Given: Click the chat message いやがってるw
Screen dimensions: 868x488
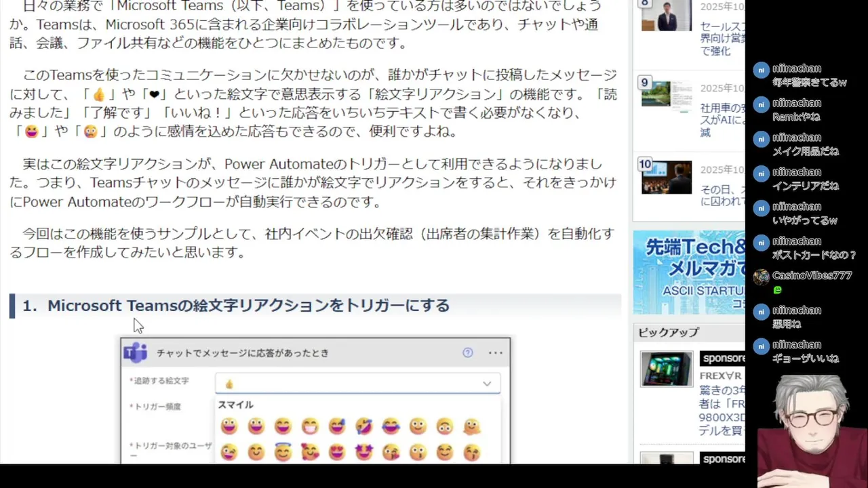Looking at the screenshot, I should (x=804, y=220).
